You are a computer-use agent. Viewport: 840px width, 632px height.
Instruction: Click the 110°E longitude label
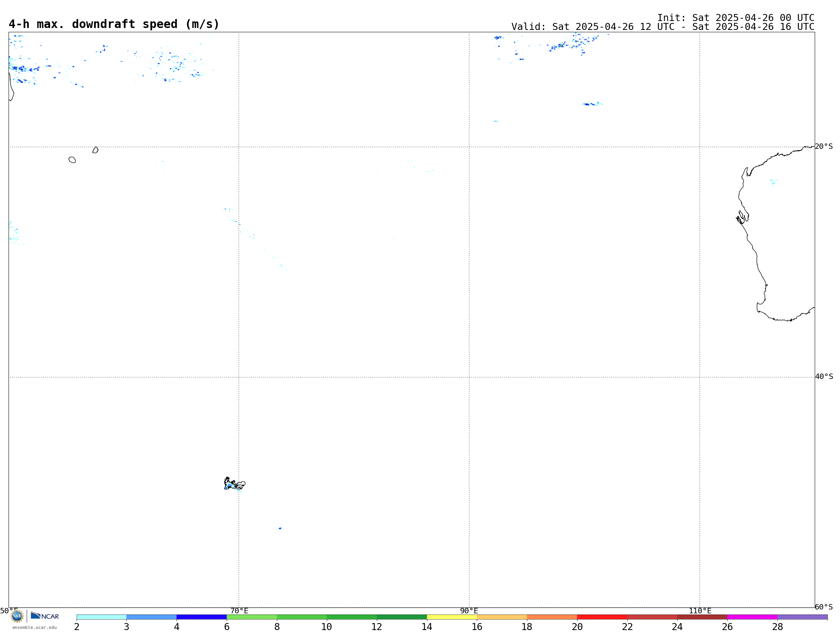click(700, 611)
